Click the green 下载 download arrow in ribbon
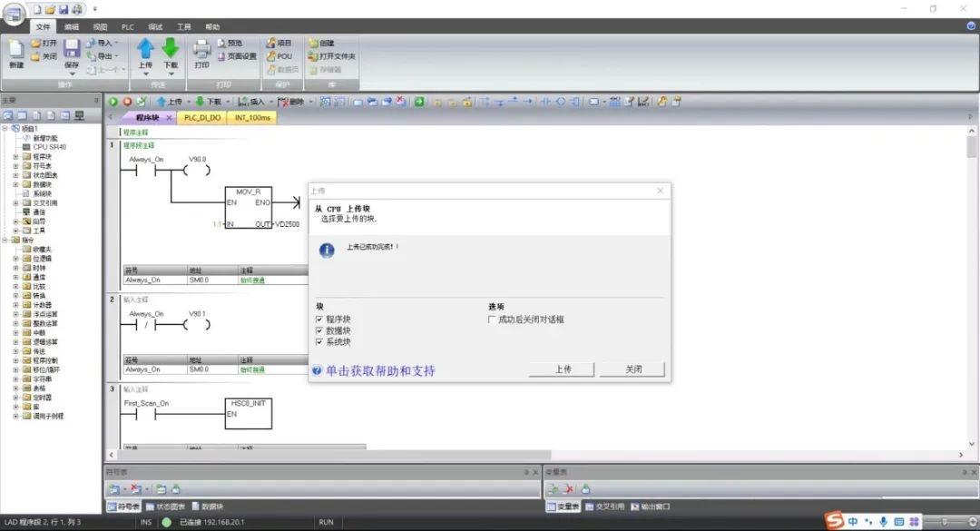 click(171, 49)
